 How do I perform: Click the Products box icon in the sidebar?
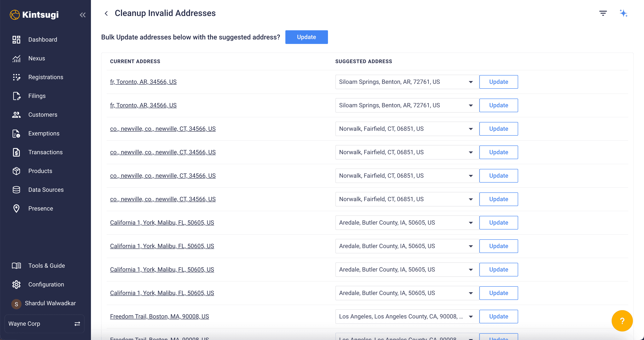(16, 171)
